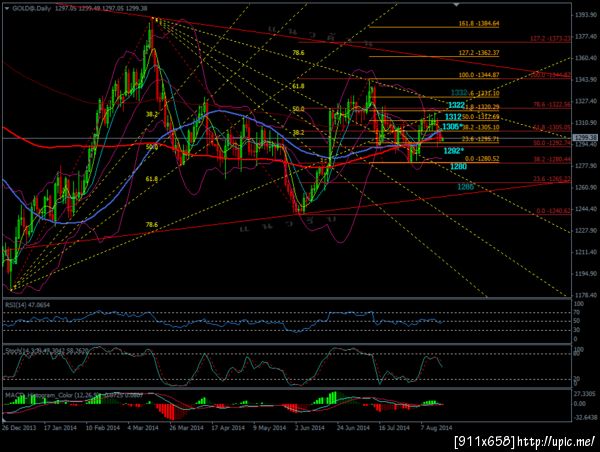Screen dimensions: 600x452
Task: Click the 70 level on the RSI scale
Action: point(577,313)
